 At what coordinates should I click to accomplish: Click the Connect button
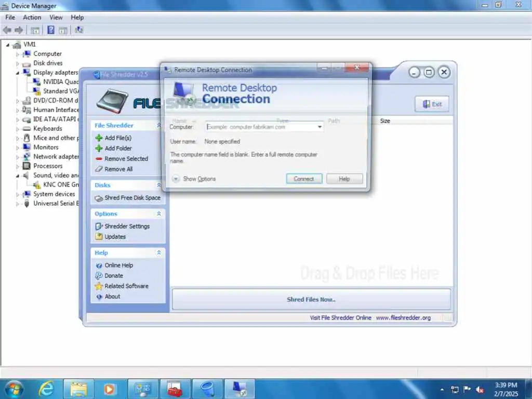click(304, 179)
